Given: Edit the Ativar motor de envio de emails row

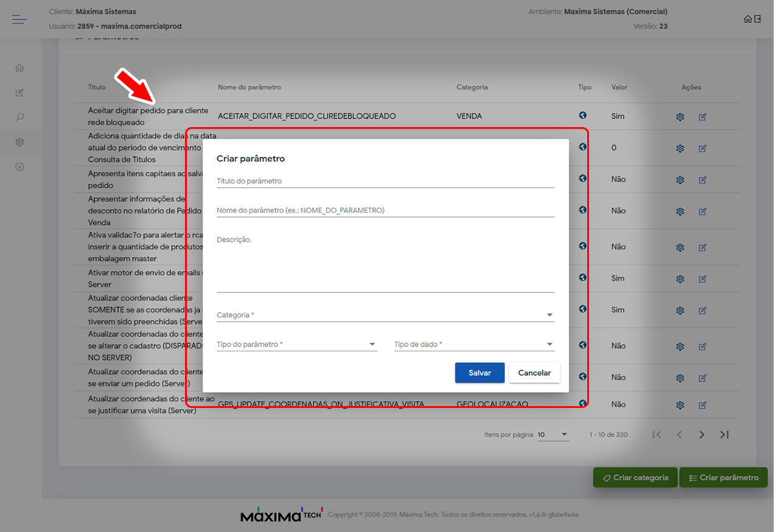Looking at the screenshot, I should [x=702, y=279].
